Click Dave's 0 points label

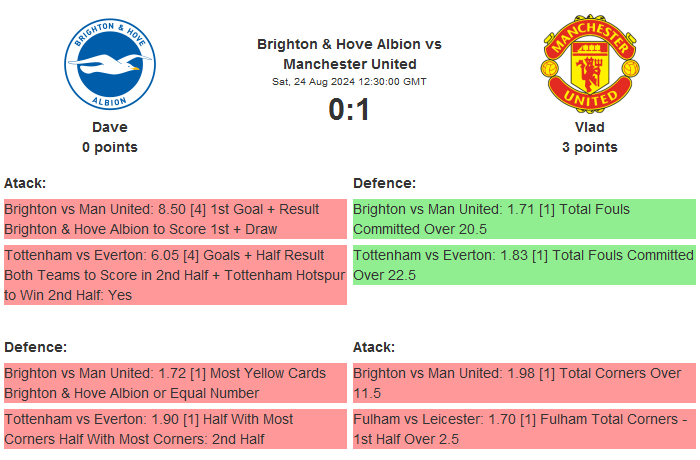110,147
